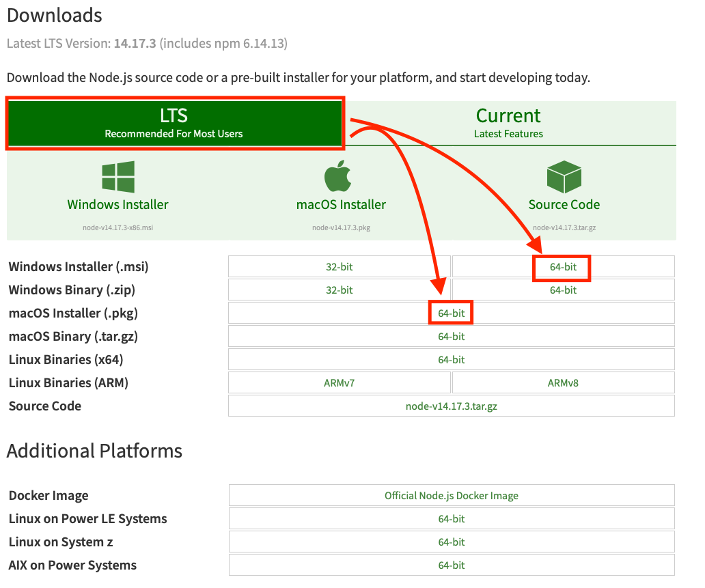The width and height of the screenshot is (705, 588).
Task: Click the macOS Installer Apple icon
Action: (x=340, y=176)
